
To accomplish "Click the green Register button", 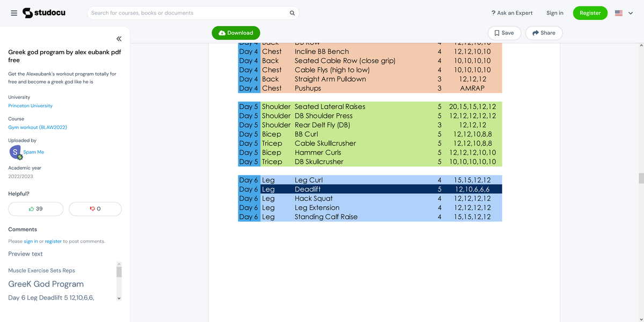I will [590, 13].
